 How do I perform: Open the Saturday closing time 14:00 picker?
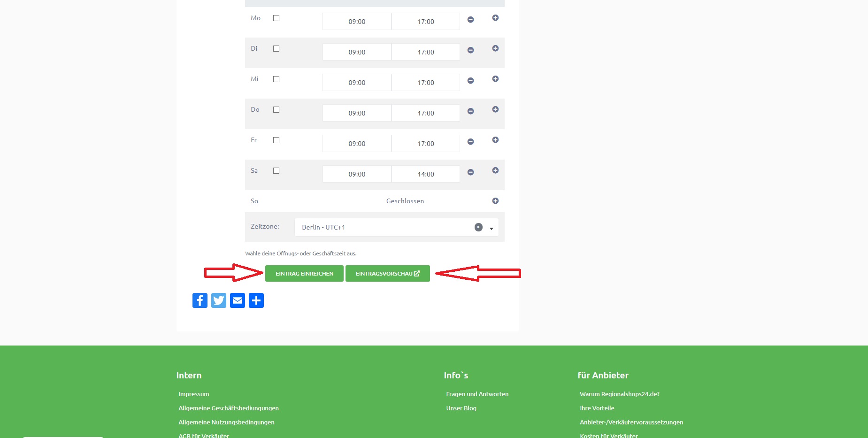(x=426, y=174)
